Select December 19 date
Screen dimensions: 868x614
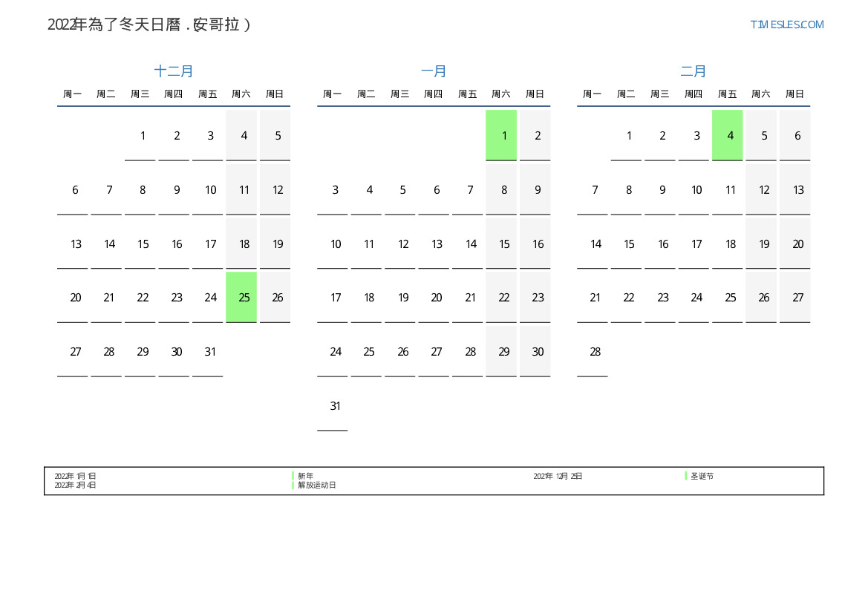(x=275, y=244)
